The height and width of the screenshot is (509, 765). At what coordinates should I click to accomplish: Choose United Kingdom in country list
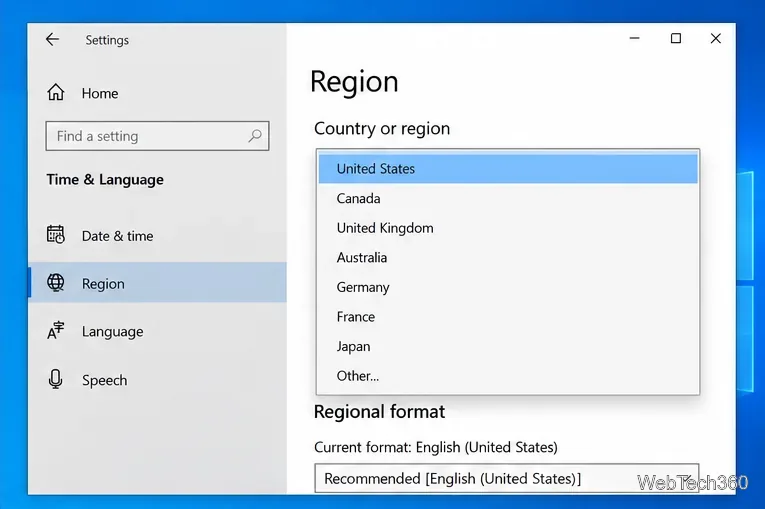(508, 228)
